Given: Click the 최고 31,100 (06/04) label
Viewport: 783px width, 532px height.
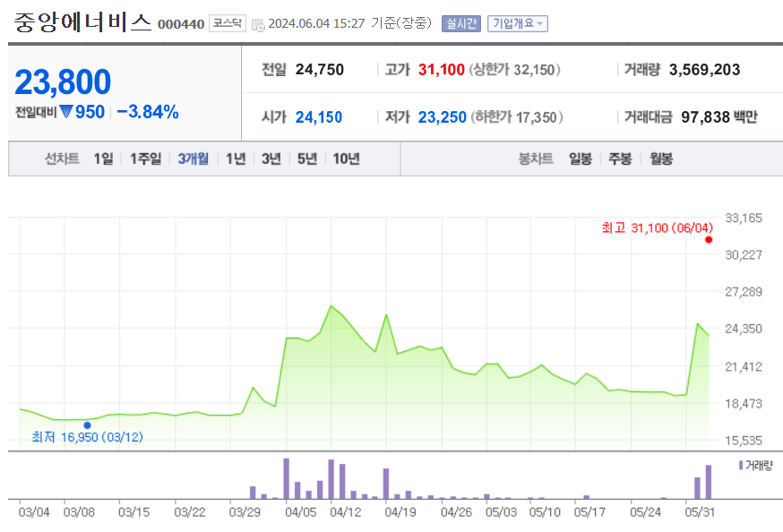Looking at the screenshot, I should 658,228.
